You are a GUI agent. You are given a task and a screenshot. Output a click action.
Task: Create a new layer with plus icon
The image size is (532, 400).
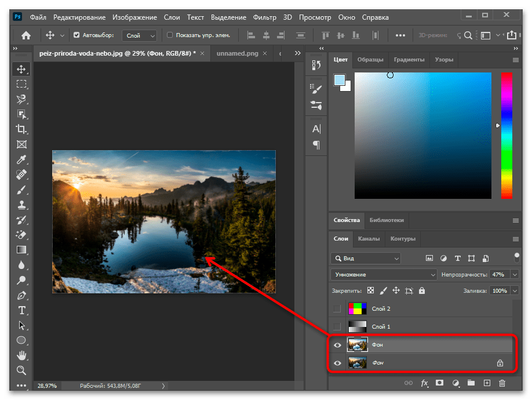click(487, 383)
